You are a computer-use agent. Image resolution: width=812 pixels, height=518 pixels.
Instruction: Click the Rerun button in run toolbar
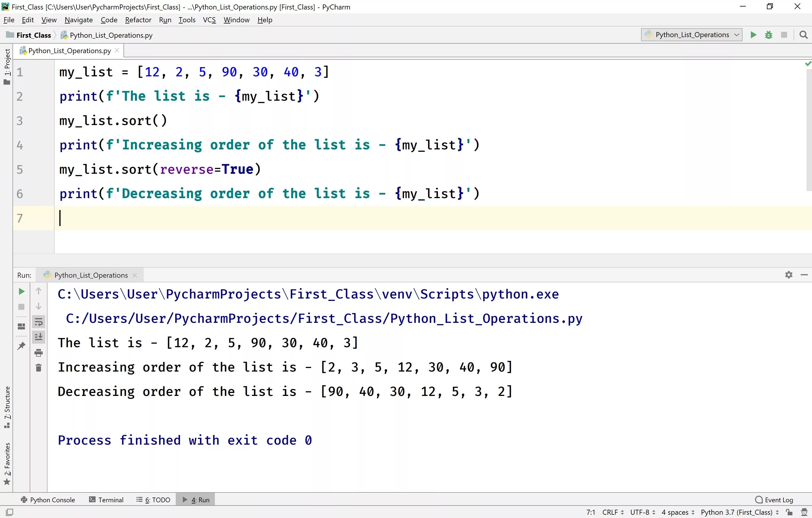(21, 292)
